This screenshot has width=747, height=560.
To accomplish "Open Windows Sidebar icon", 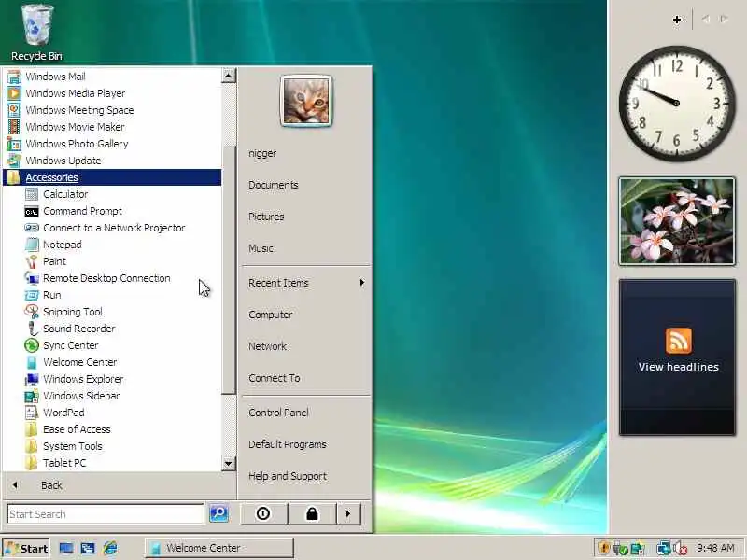I will 32,396.
